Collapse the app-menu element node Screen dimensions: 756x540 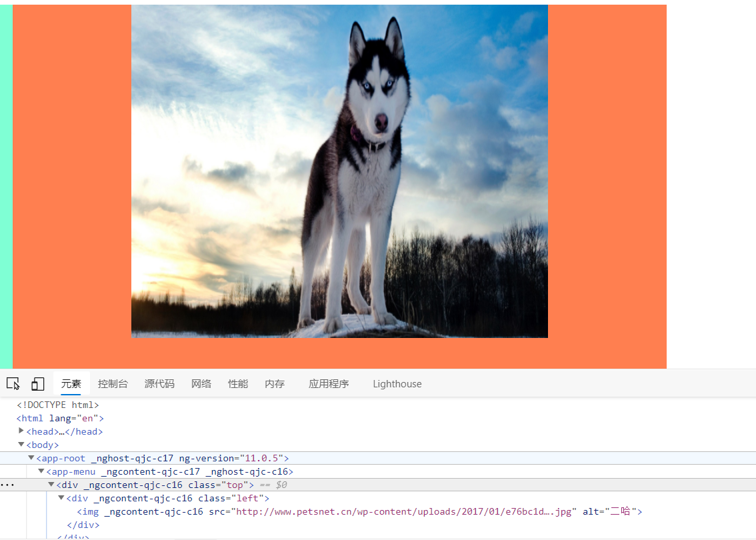pos(41,471)
